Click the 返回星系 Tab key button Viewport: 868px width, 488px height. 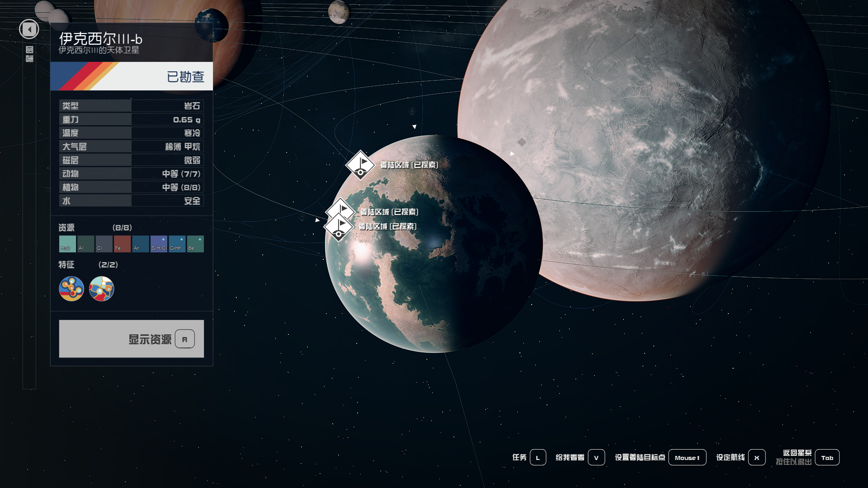(x=827, y=458)
